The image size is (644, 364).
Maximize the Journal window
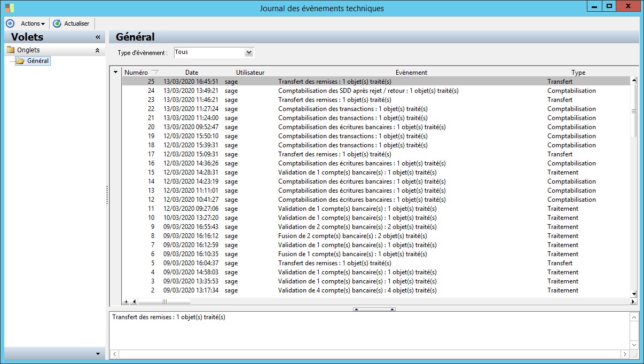(x=609, y=6)
